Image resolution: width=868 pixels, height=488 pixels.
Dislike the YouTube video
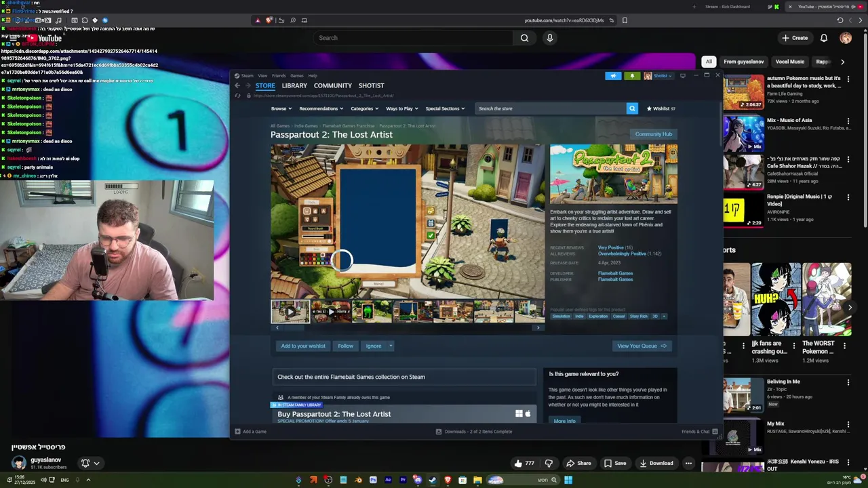[x=549, y=464]
